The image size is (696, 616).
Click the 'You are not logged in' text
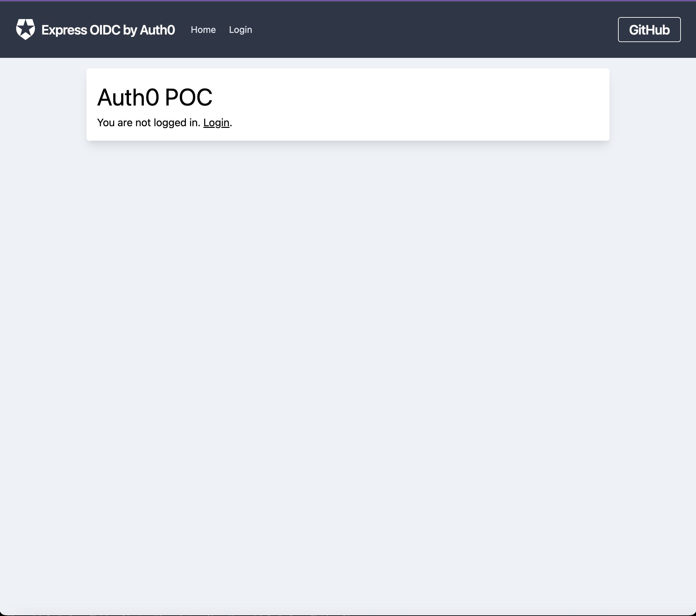click(148, 123)
